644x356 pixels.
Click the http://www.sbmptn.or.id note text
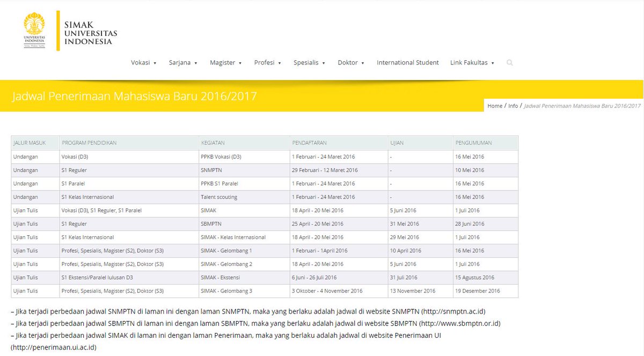coord(460,323)
